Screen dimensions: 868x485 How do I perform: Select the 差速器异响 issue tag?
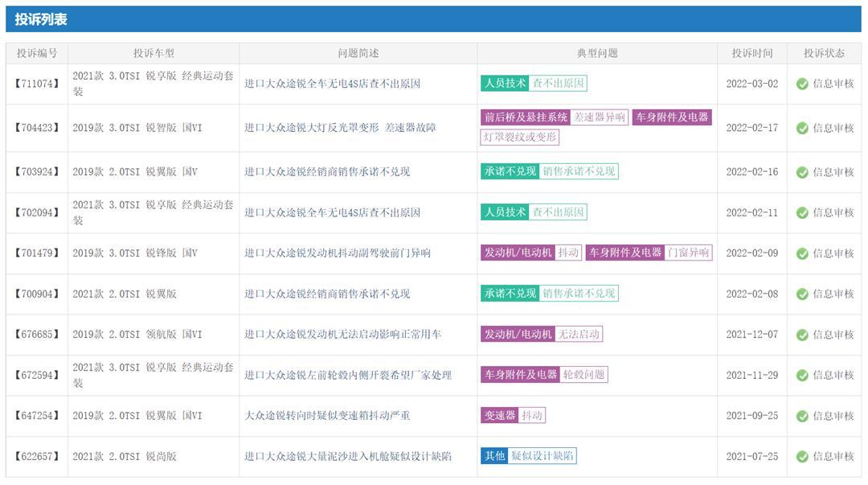point(600,117)
